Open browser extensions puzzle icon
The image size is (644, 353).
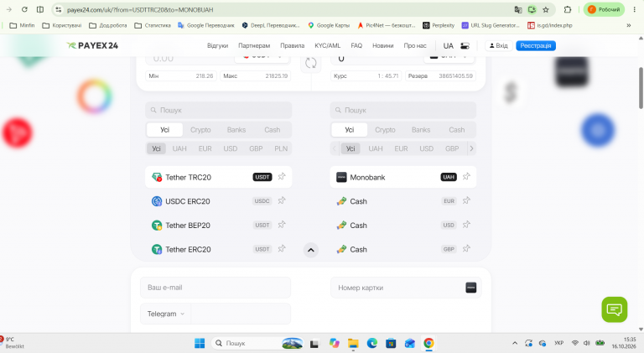pyautogui.click(x=568, y=9)
